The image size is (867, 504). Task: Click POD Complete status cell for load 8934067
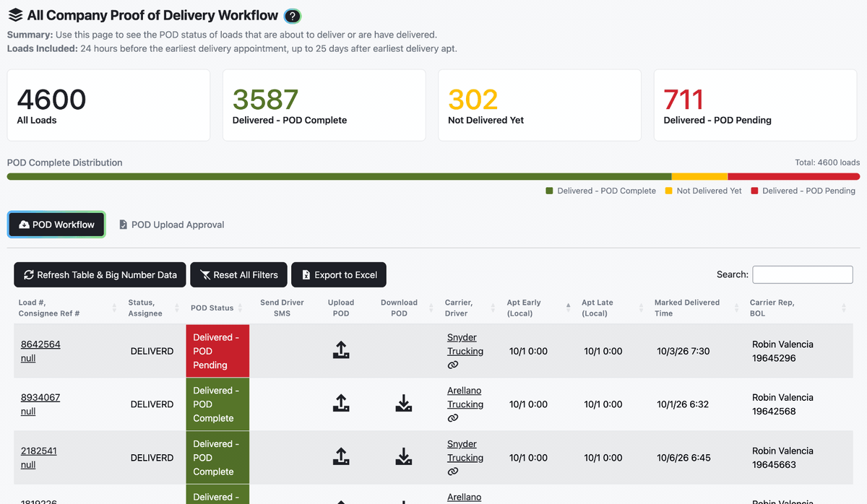[217, 404]
